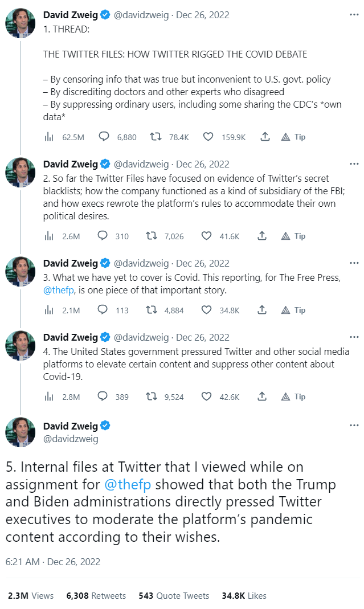The height and width of the screenshot is (609, 364).
Task: Tip the author on the third tweet
Action: click(x=294, y=310)
